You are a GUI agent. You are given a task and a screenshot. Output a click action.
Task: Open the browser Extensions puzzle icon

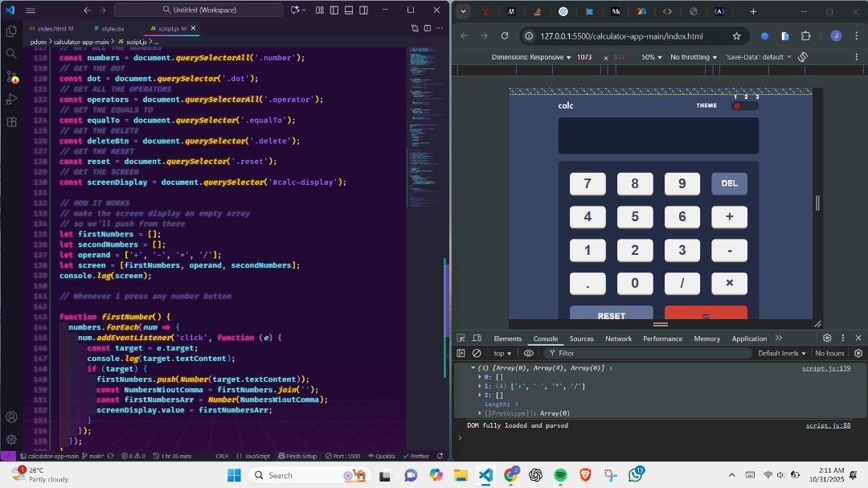click(806, 36)
